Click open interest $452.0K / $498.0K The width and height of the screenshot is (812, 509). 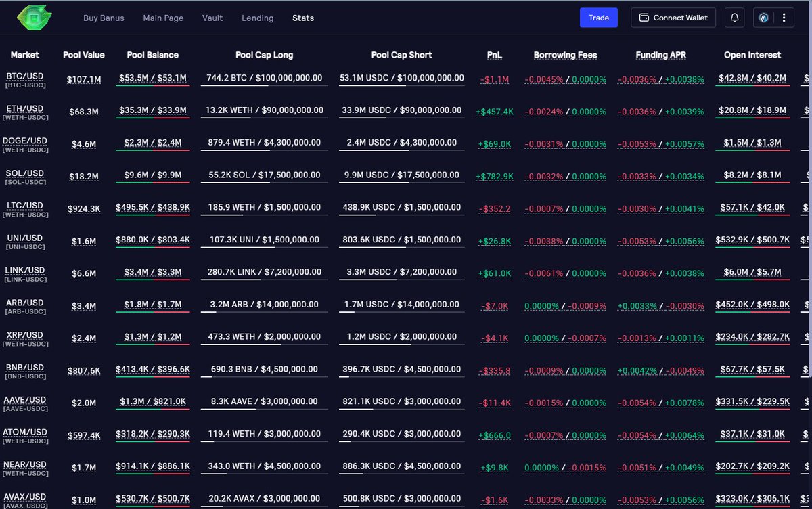pyautogui.click(x=752, y=305)
